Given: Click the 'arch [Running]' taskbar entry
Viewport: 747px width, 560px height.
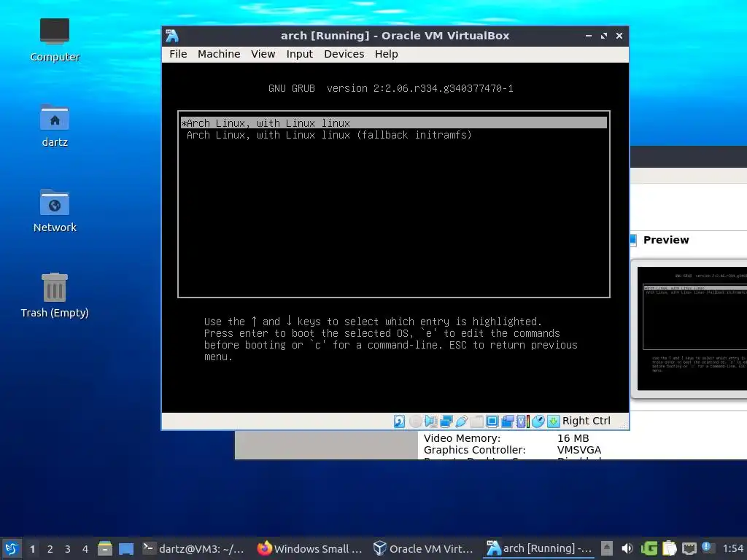Looking at the screenshot, I should pyautogui.click(x=539, y=548).
